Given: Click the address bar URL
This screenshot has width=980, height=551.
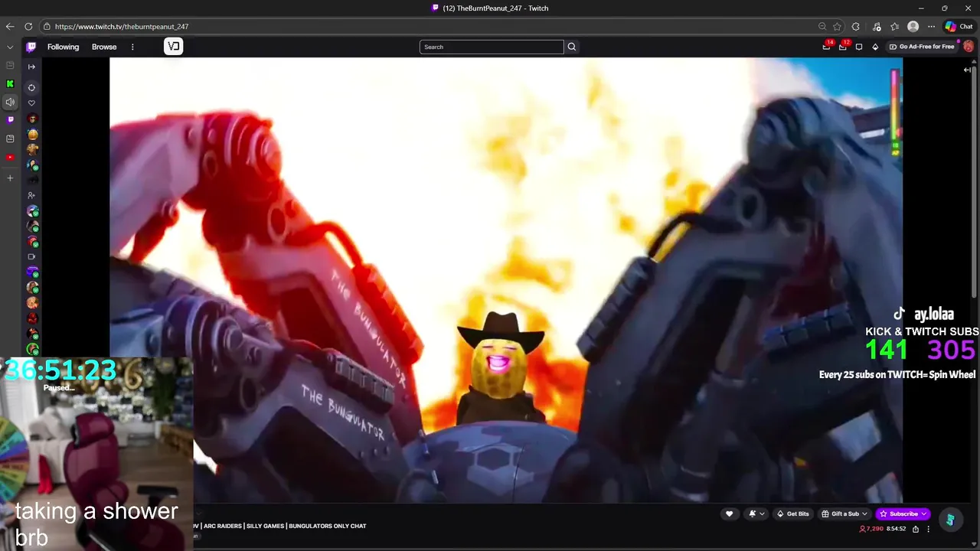Looking at the screenshot, I should coord(122,26).
